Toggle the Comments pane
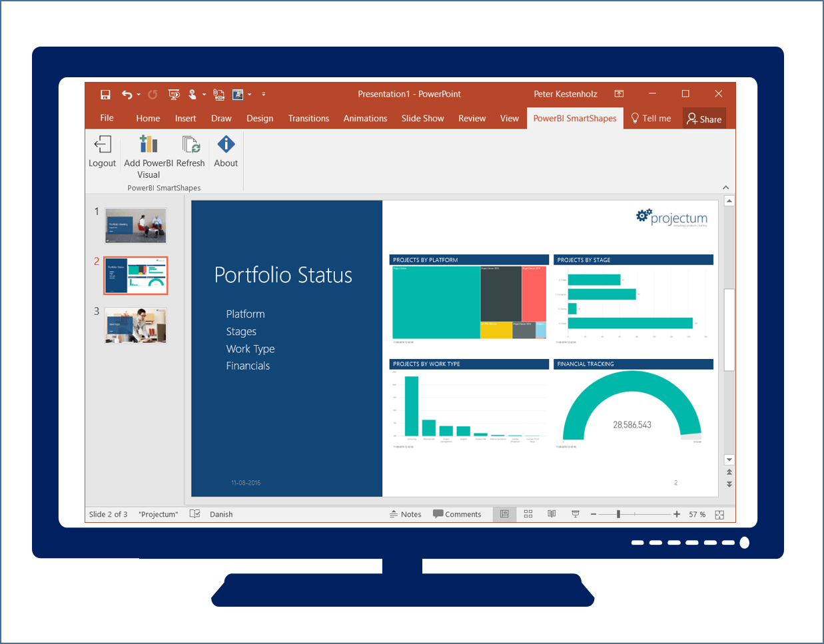The width and height of the screenshot is (824, 644). pos(458,513)
